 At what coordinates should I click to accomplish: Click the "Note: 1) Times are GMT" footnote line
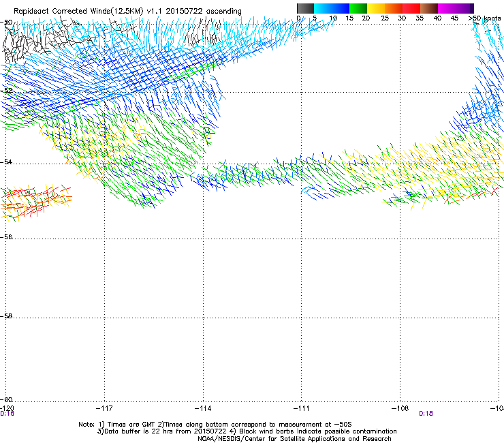[215, 425]
